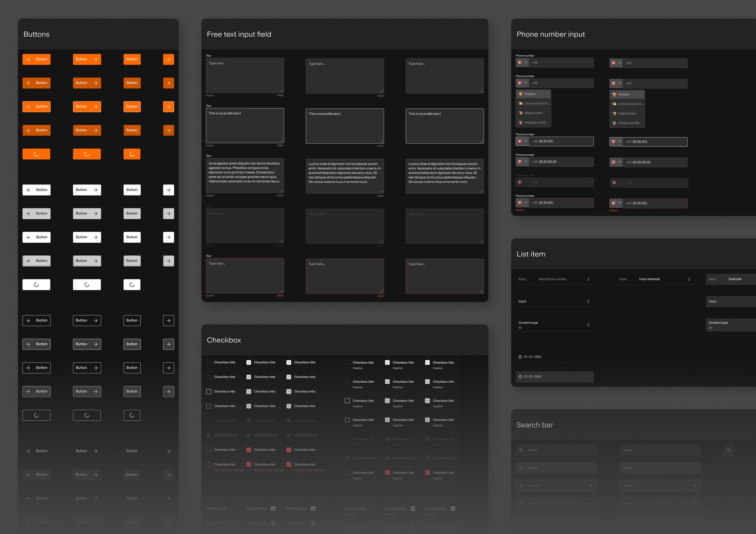
Task: Toggle the indeterminate red checkbox showing error message
Action: 289,465
